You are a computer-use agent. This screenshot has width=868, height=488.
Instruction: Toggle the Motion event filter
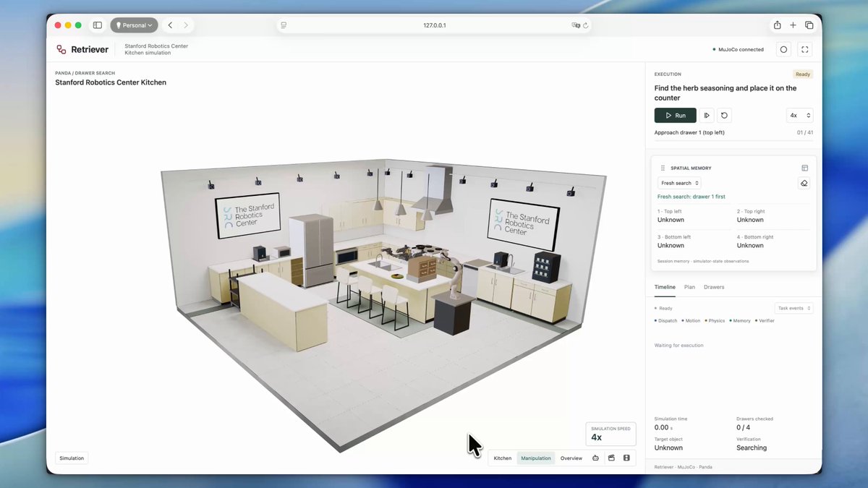pyautogui.click(x=691, y=320)
